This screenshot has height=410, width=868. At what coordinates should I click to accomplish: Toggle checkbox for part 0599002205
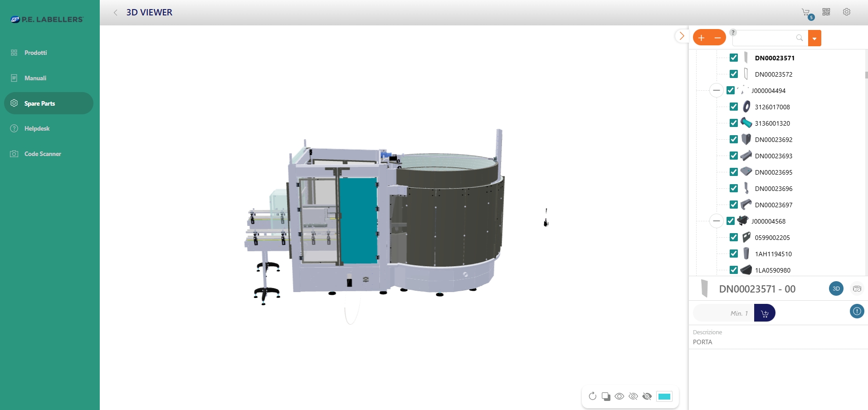point(734,237)
